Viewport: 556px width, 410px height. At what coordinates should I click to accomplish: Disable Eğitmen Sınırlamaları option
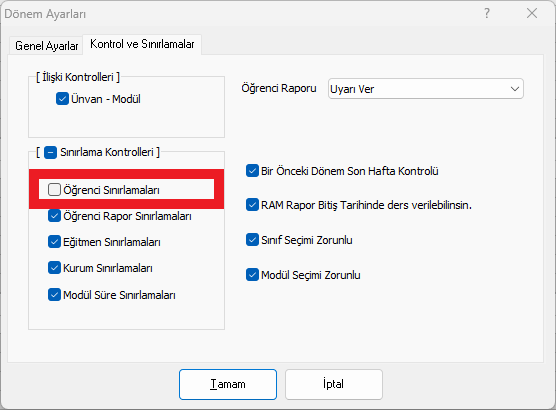(54, 242)
